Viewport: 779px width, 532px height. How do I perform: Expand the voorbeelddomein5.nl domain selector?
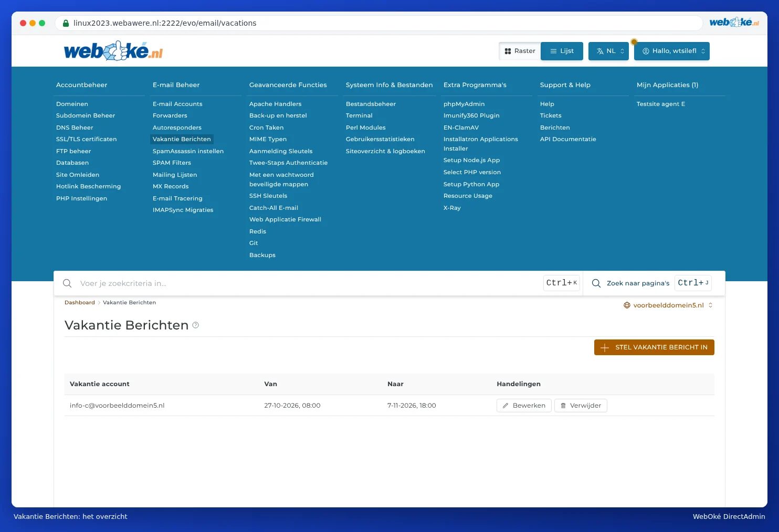[668, 305]
